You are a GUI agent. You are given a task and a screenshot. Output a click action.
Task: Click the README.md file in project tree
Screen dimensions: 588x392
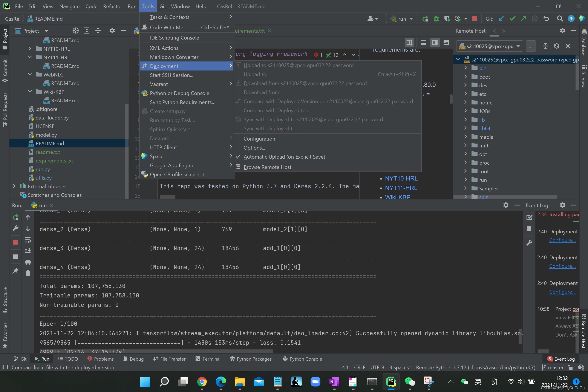[50, 143]
